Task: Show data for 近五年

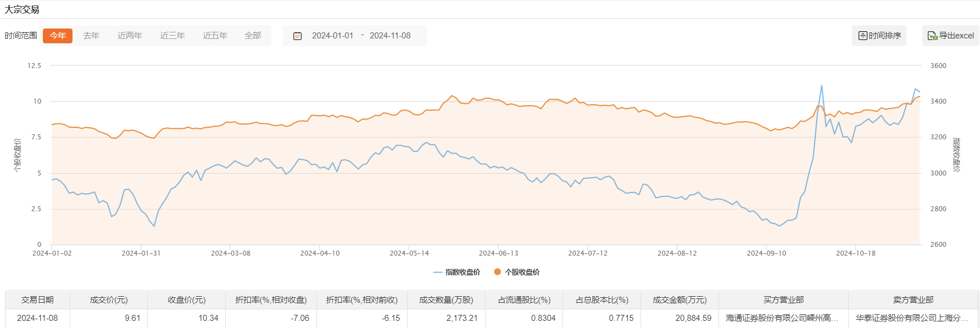Action: [215, 36]
